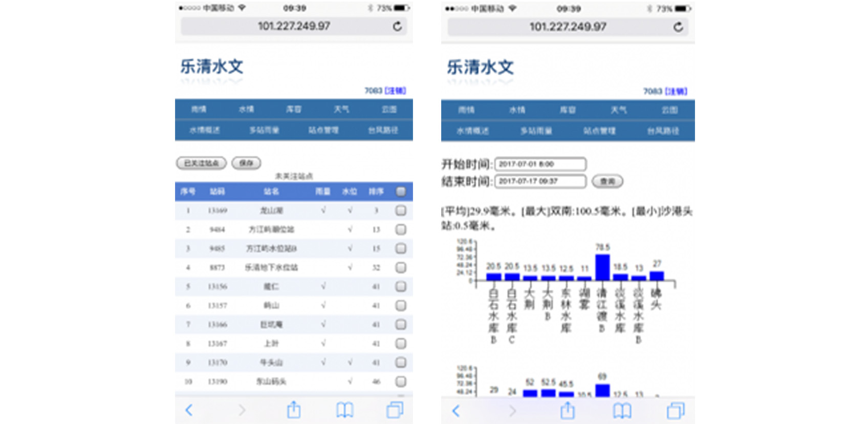Open 站点管理 on station list screen
Viewport: 868px width, 424px height.
(x=323, y=130)
